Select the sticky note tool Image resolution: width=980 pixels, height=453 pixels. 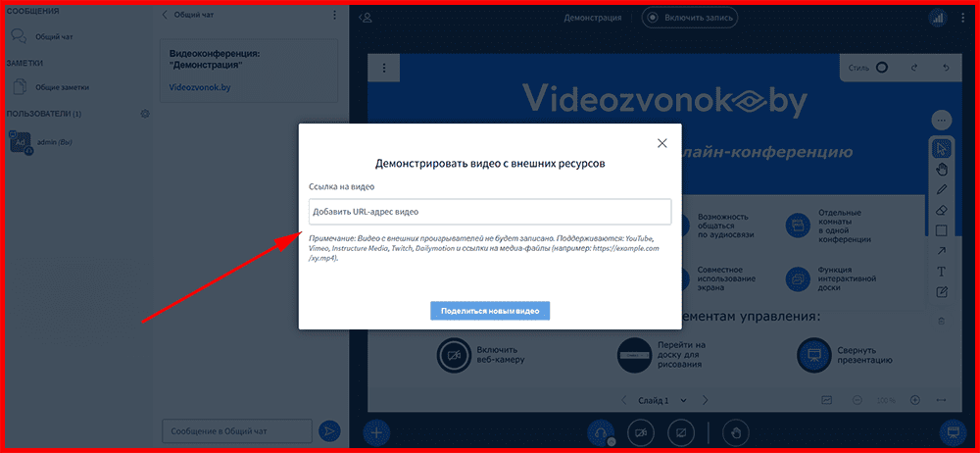[942, 291]
